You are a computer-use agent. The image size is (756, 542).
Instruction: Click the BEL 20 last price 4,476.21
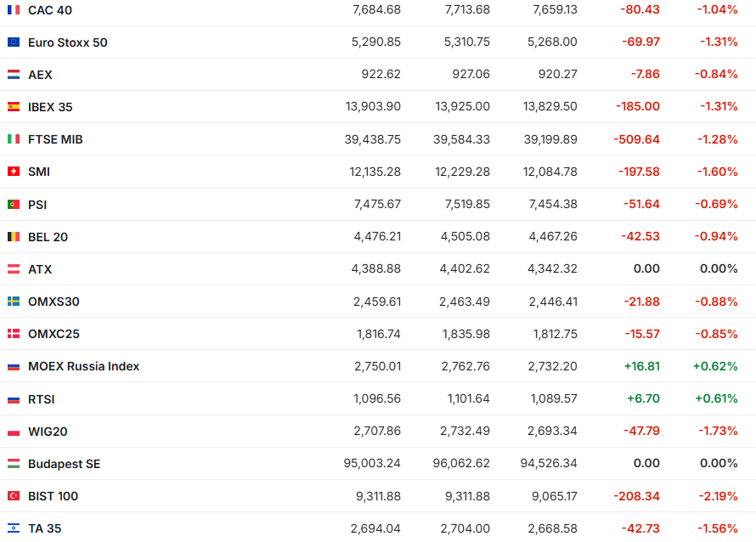377,237
